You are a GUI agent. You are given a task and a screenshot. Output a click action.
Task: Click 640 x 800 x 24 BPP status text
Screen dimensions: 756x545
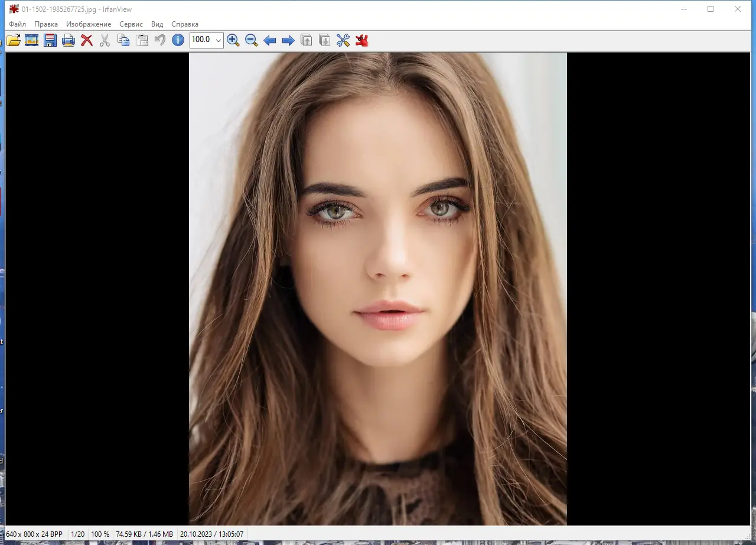click(x=34, y=534)
